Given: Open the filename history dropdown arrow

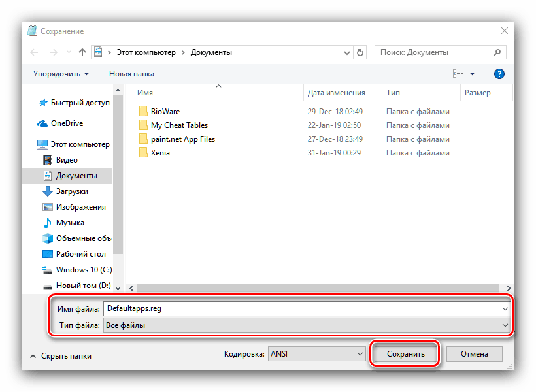Looking at the screenshot, I should pos(504,308).
